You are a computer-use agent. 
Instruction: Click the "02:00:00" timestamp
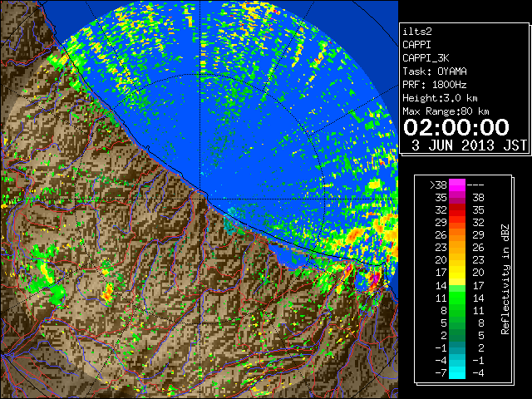coord(456,127)
